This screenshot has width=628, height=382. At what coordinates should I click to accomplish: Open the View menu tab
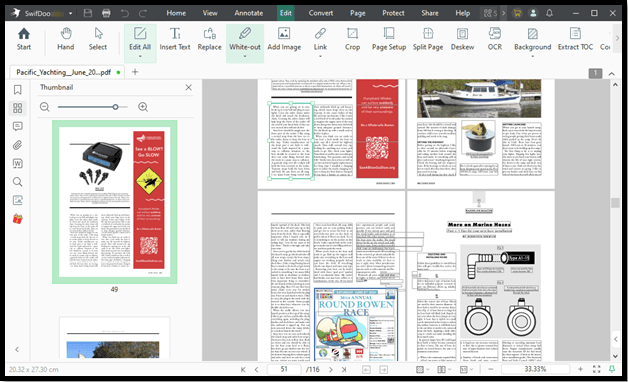pyautogui.click(x=210, y=13)
